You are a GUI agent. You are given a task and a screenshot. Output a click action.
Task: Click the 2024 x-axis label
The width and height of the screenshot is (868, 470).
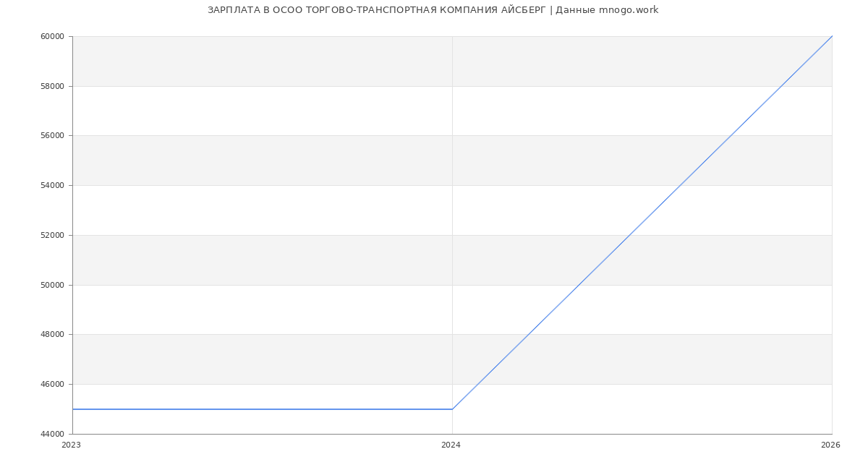pos(451,445)
